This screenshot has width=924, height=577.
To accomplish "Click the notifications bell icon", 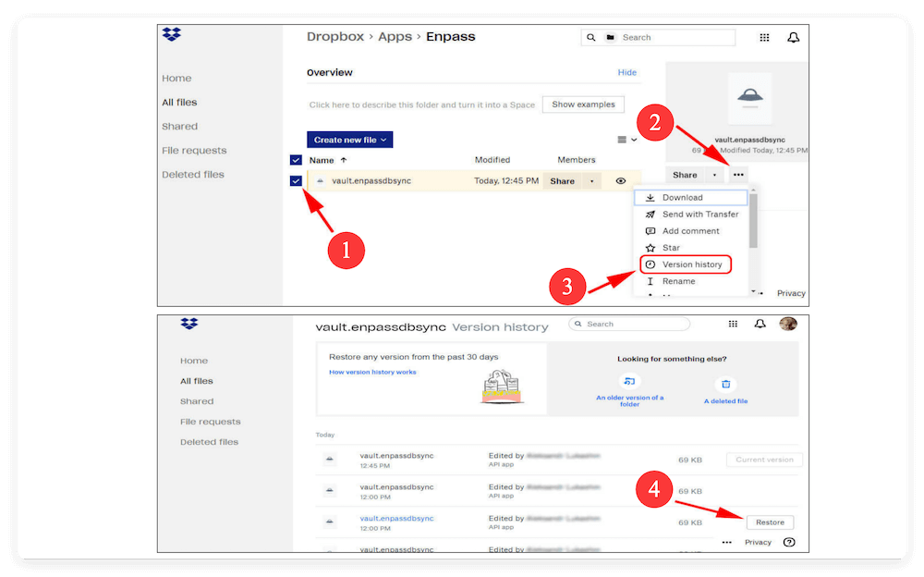I will 793,37.
